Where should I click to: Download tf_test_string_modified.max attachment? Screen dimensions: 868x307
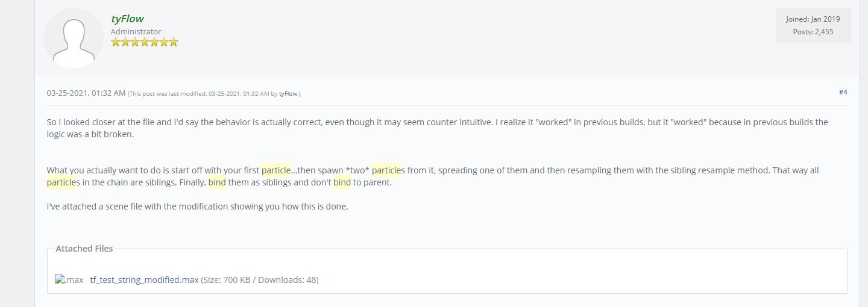[x=144, y=280]
